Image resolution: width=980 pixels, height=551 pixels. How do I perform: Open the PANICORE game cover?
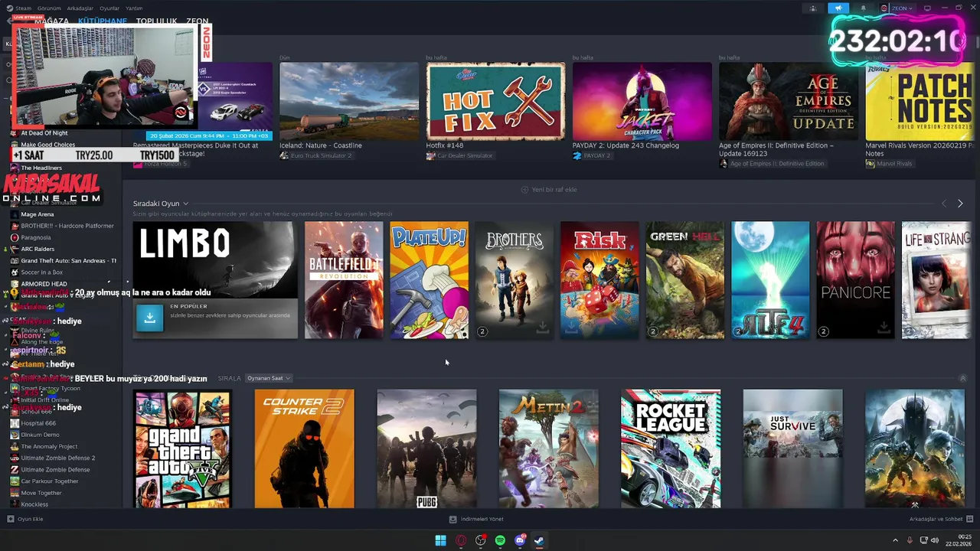(855, 280)
